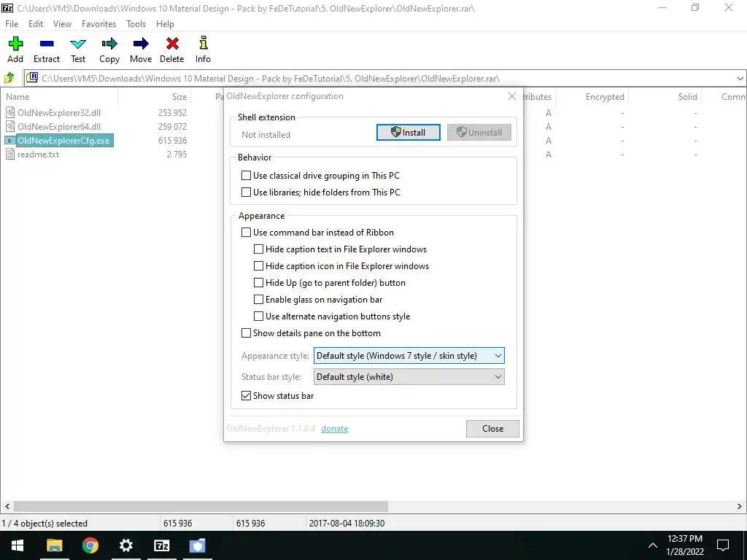
Task: Click the red Delete toolbar icon
Action: click(x=172, y=44)
